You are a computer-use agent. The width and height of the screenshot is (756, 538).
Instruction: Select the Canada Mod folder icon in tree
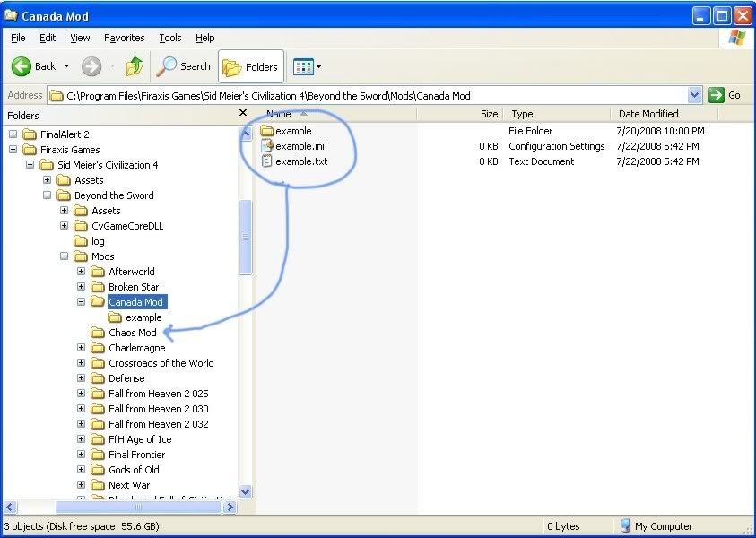[98, 302]
